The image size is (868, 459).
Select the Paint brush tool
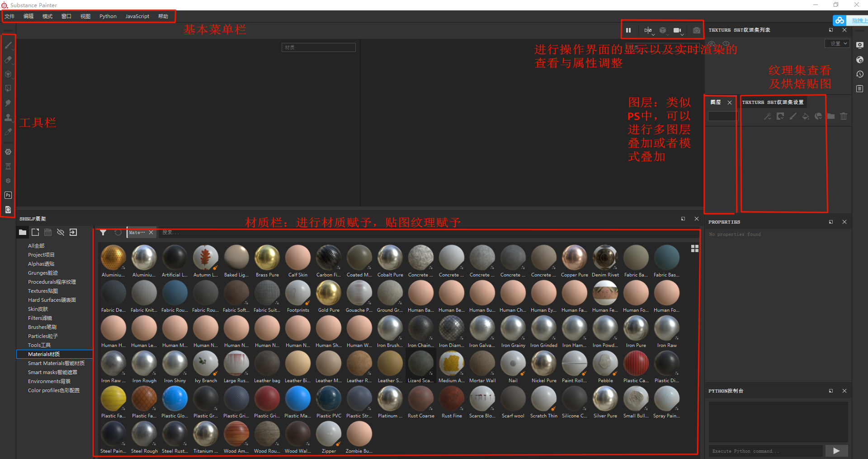point(8,45)
